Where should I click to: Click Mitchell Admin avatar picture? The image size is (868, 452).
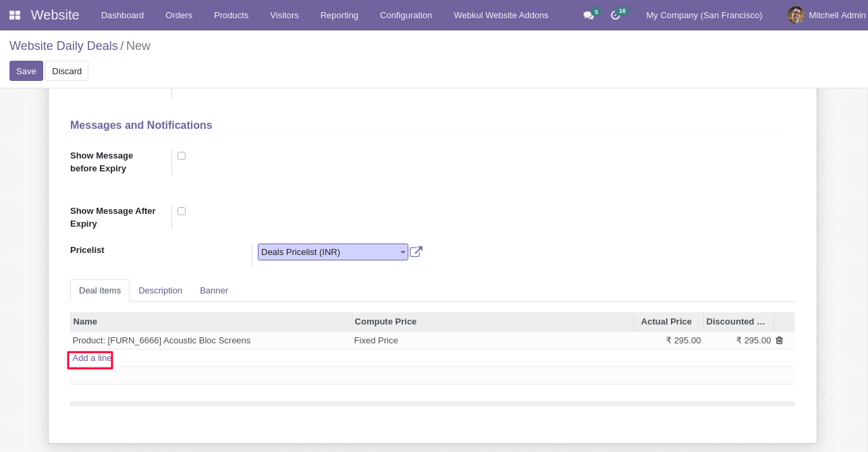pos(796,15)
